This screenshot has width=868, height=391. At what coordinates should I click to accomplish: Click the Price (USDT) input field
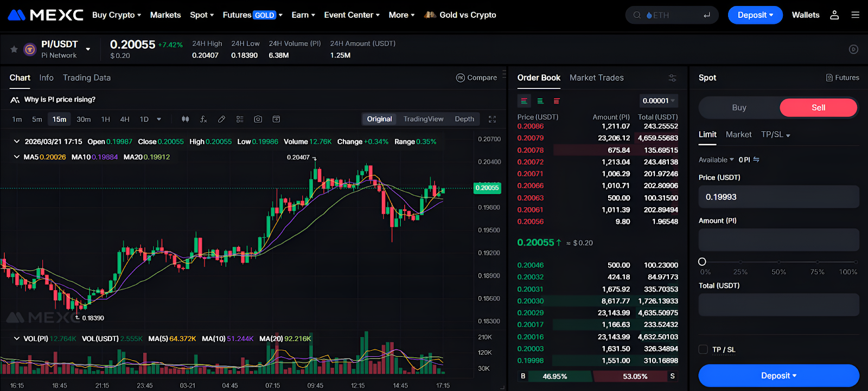778,197
